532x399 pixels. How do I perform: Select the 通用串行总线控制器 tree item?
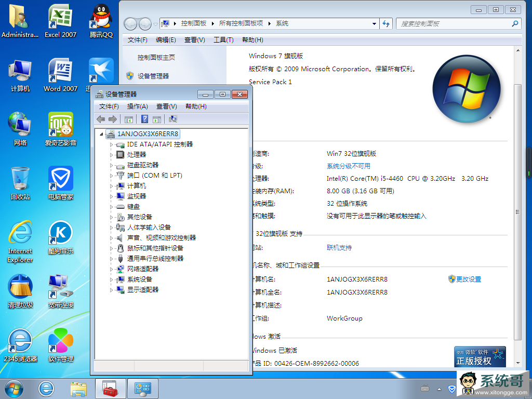(x=155, y=259)
